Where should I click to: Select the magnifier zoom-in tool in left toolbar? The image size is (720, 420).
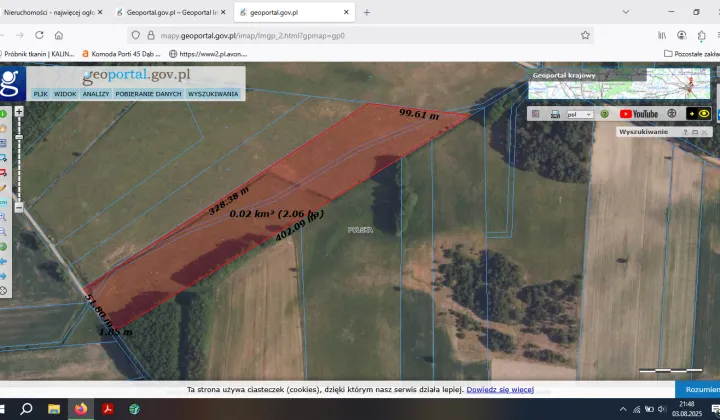4,216
